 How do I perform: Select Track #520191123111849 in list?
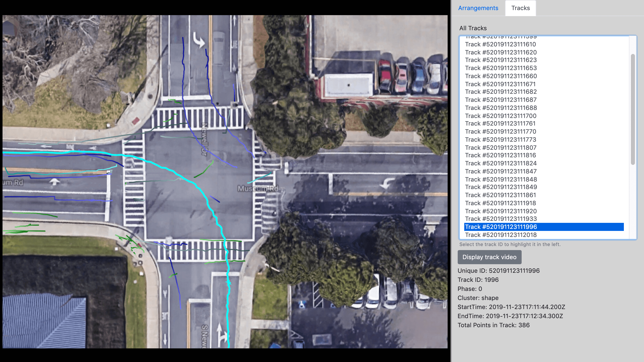500,187
